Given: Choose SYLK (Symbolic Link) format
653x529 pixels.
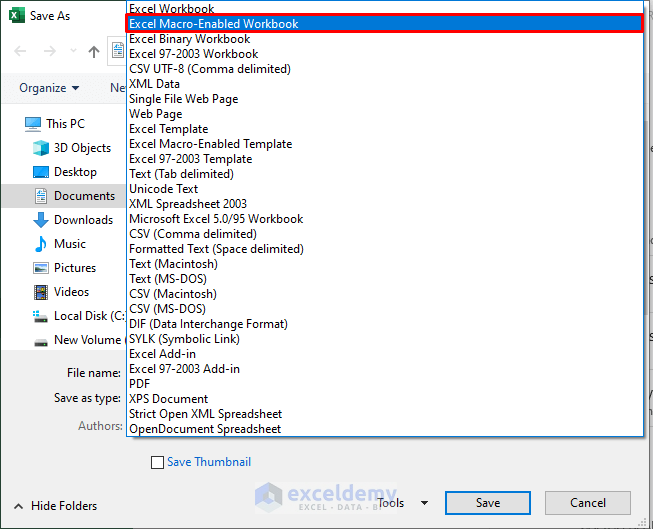Looking at the screenshot, I should (x=385, y=339).
